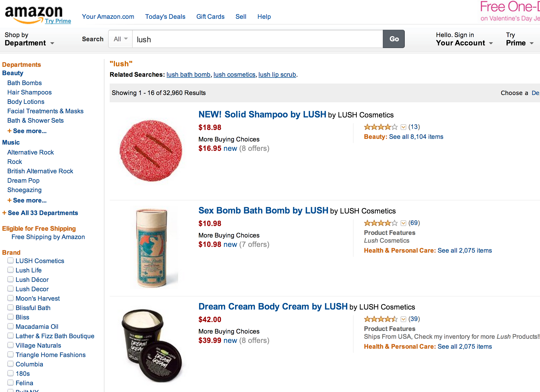Screen dimensions: 540x392
Task: Click the search box containing lush
Action: [257, 39]
